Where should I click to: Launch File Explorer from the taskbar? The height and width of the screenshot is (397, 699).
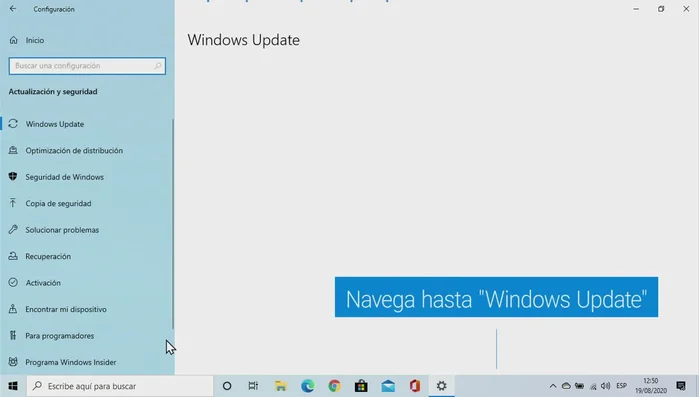tap(280, 386)
